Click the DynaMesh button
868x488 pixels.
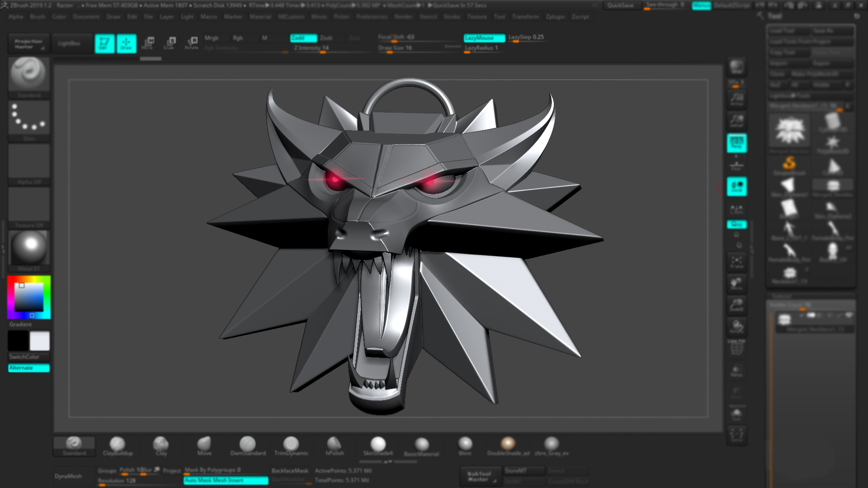68,476
